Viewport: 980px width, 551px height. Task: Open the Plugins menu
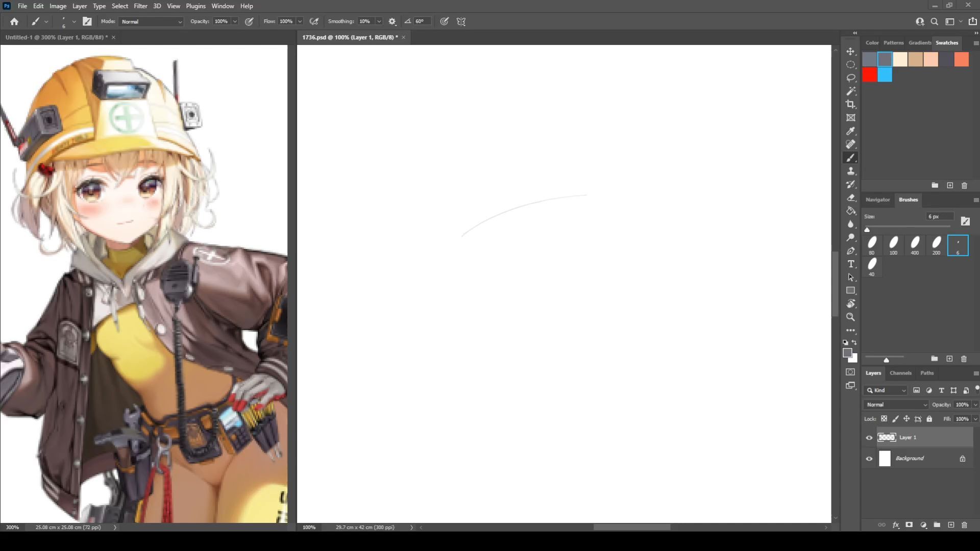point(195,6)
